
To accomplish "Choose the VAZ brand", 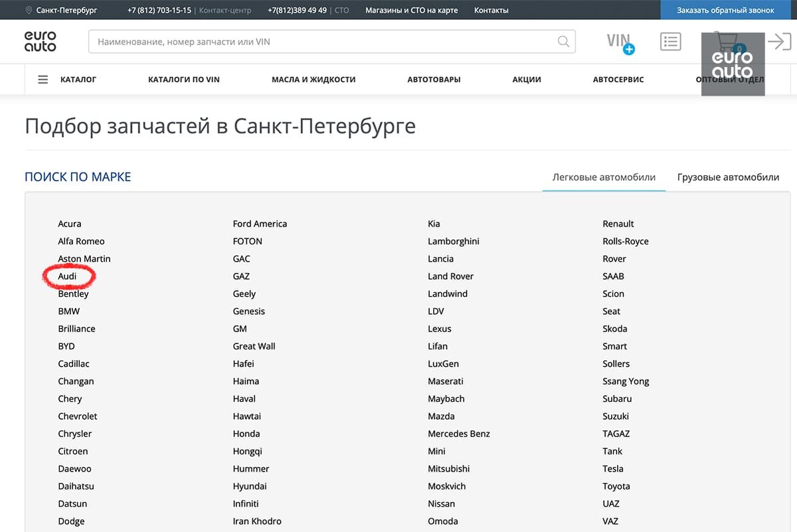I will click(x=610, y=521).
